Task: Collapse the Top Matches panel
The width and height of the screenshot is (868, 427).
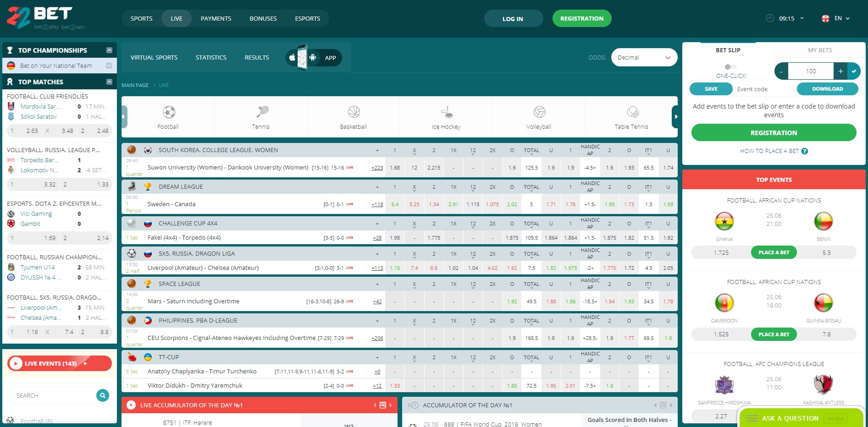Action: tap(109, 82)
